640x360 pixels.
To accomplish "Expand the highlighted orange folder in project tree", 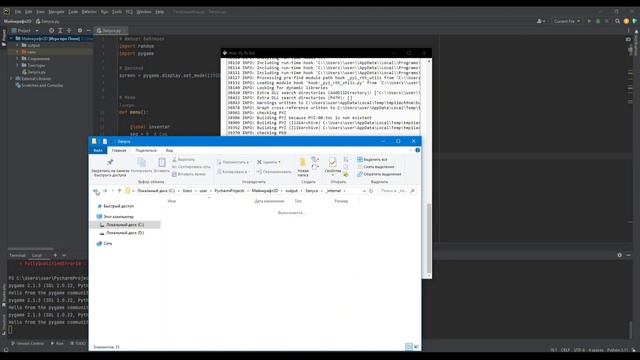I will pyautogui.click(x=17, y=52).
